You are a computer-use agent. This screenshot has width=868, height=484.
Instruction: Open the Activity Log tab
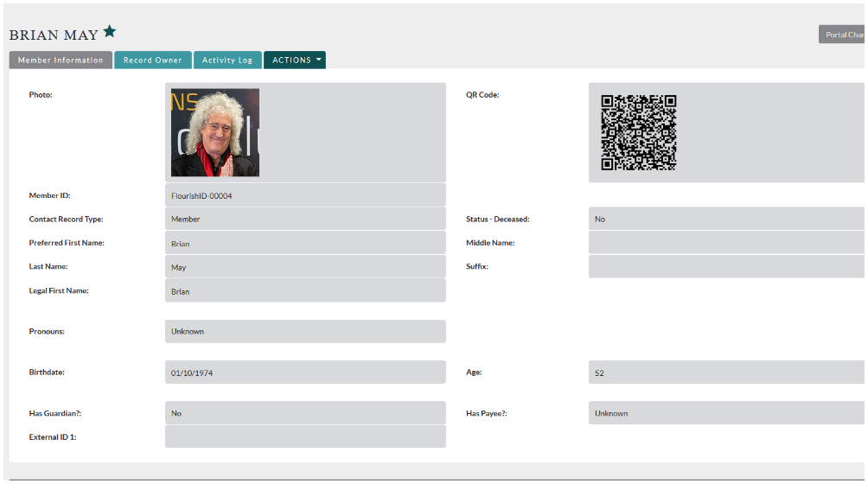tap(227, 60)
